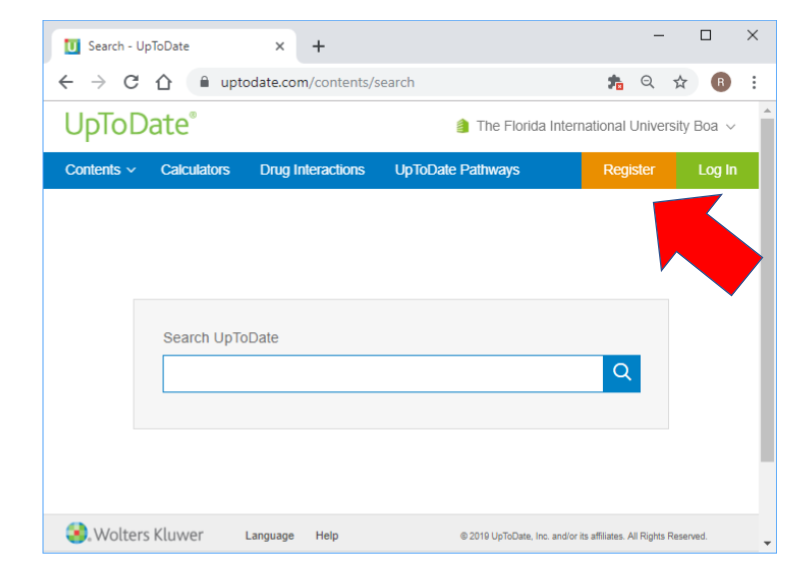This screenshot has height=563, width=799.
Task: Click the address bar URL
Action: coord(317,82)
